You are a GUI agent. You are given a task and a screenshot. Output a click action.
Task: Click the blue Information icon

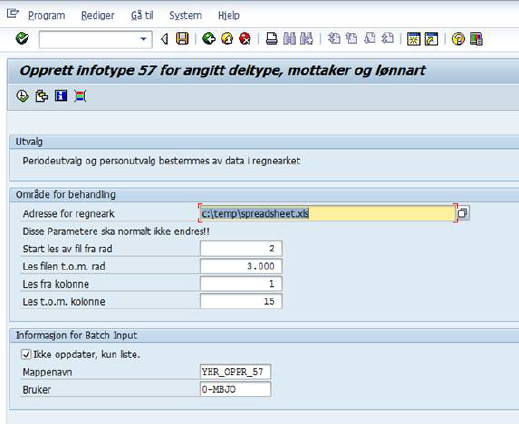point(61,96)
